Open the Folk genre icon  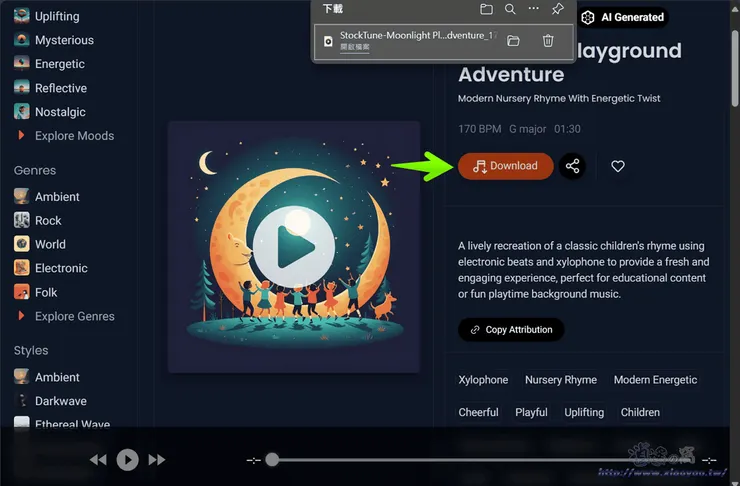(22, 292)
